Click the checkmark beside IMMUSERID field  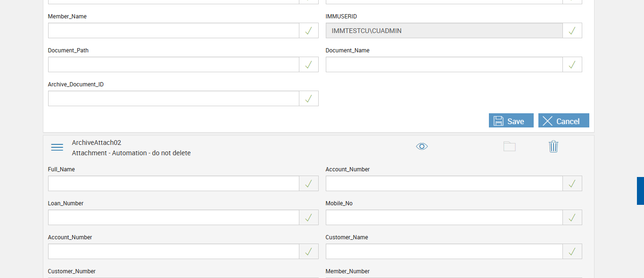(572, 31)
